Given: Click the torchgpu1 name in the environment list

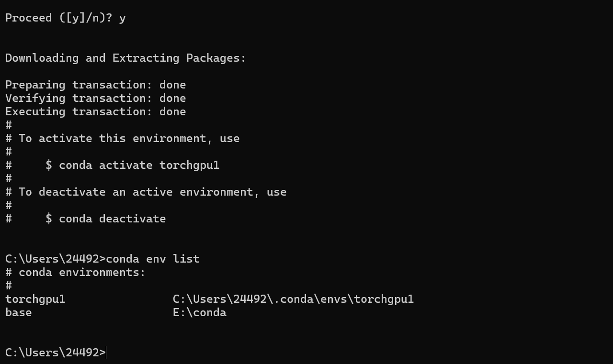Looking at the screenshot, I should pyautogui.click(x=35, y=299).
